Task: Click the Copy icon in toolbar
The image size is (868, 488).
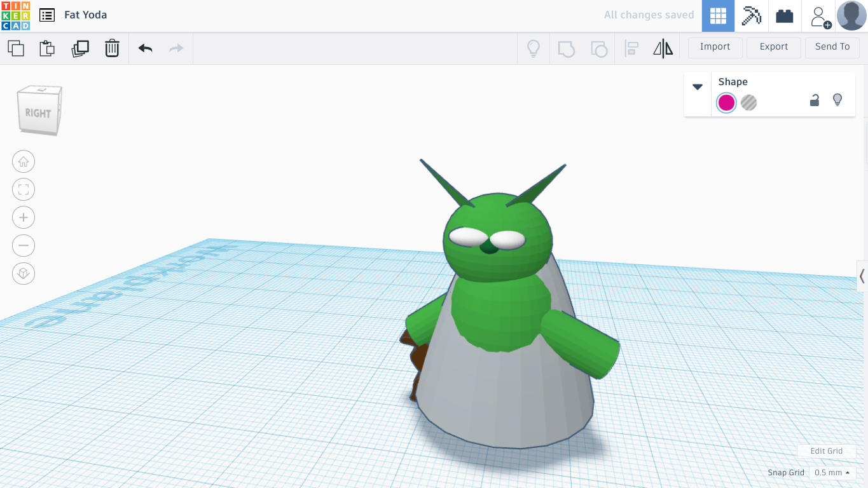Action: (16, 48)
